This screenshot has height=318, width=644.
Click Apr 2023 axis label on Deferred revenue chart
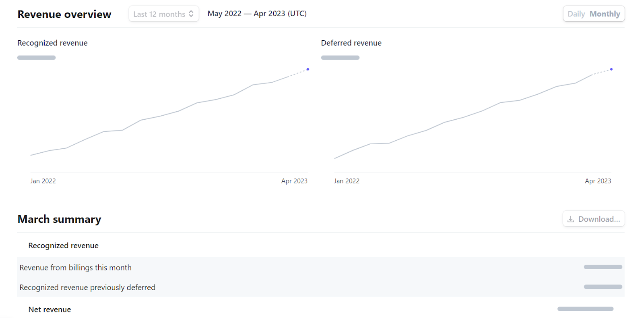pos(598,181)
